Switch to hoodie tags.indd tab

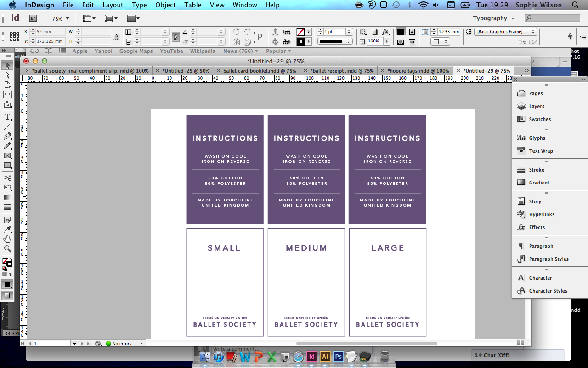click(x=418, y=71)
